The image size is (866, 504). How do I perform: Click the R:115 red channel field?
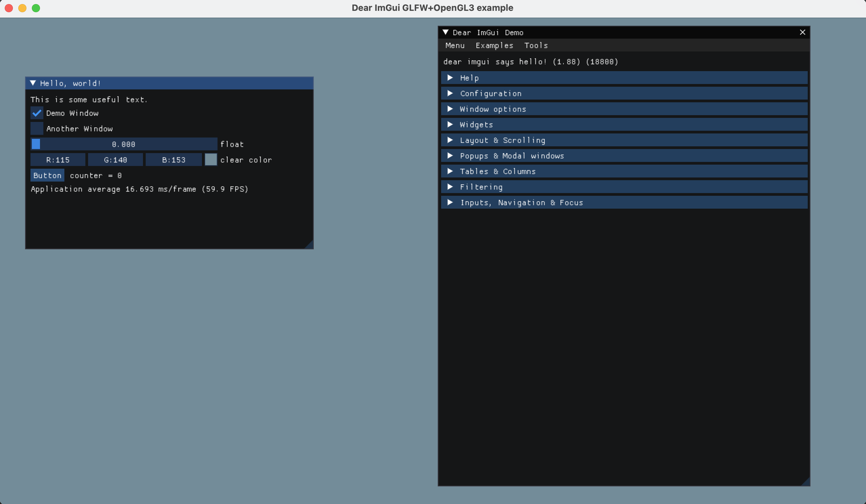[58, 160]
